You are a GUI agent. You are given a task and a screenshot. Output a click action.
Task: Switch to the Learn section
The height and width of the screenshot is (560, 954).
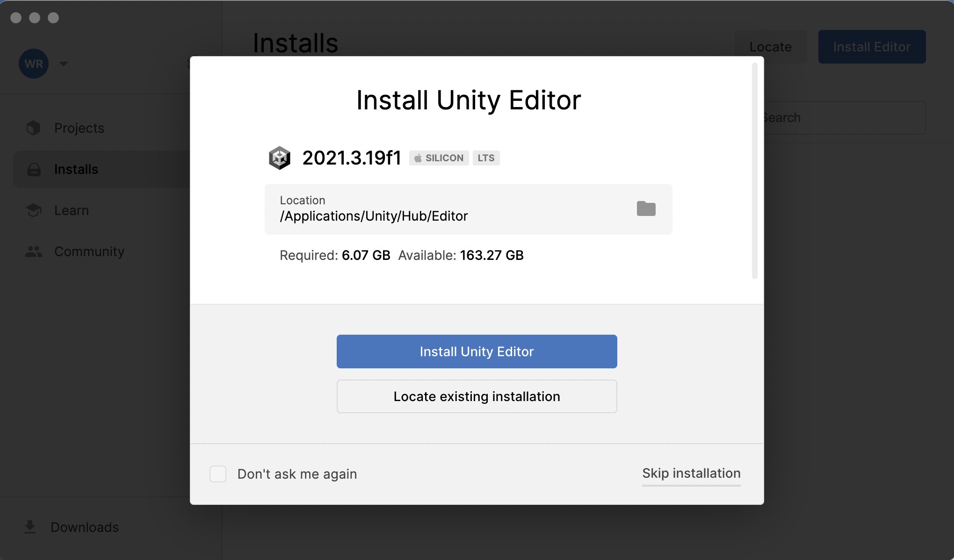point(72,210)
